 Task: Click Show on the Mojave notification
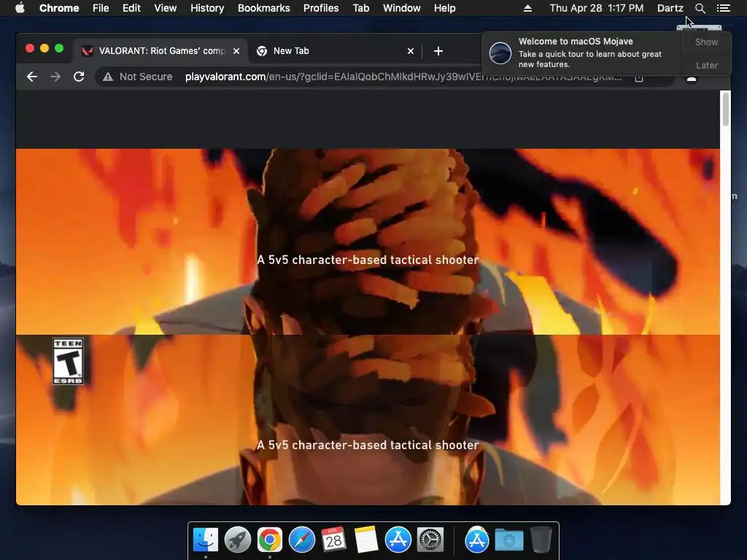coord(706,42)
